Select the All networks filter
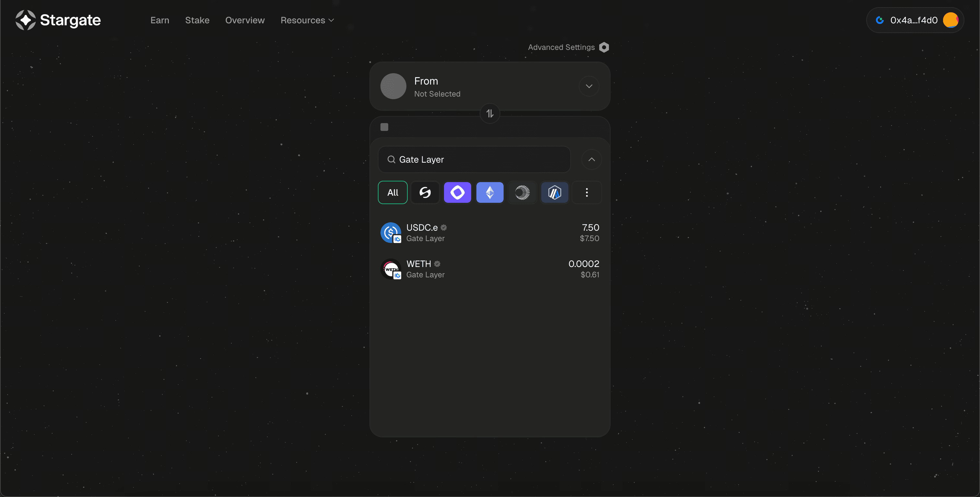Viewport: 980px width, 497px height. (392, 192)
